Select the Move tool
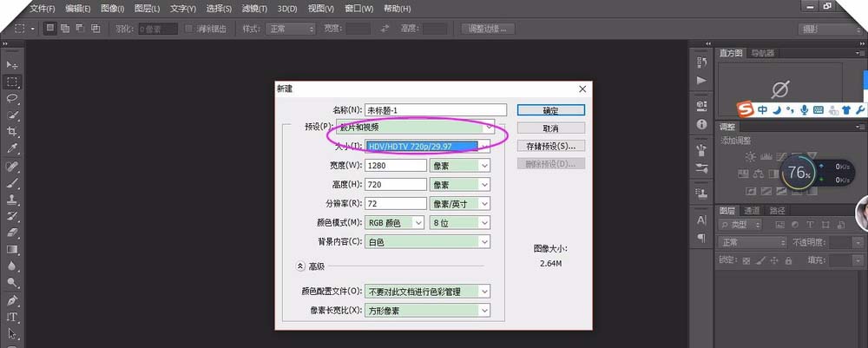868x348 pixels. pyautogui.click(x=13, y=65)
